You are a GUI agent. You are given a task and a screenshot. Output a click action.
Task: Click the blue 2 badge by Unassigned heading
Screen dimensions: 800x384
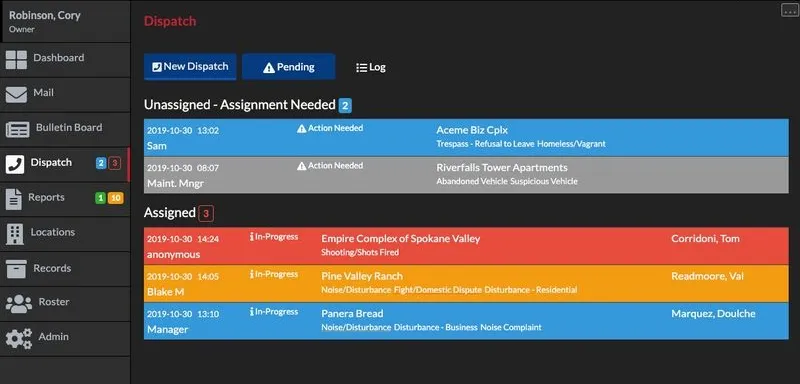click(345, 106)
